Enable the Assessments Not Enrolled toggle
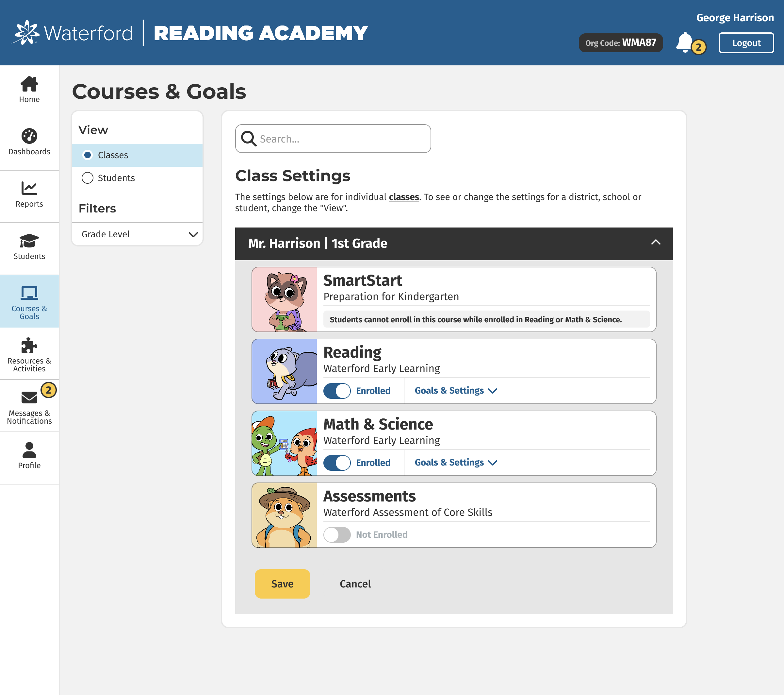The width and height of the screenshot is (784, 695). coord(337,534)
